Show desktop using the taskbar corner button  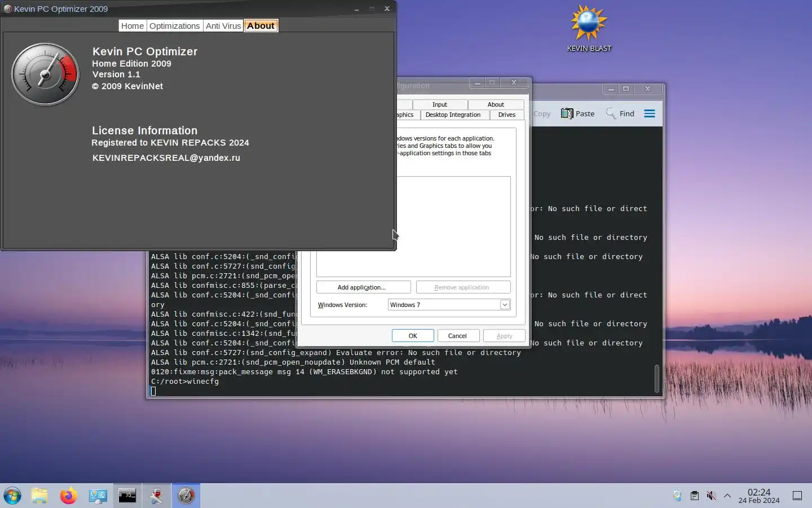[x=797, y=496]
